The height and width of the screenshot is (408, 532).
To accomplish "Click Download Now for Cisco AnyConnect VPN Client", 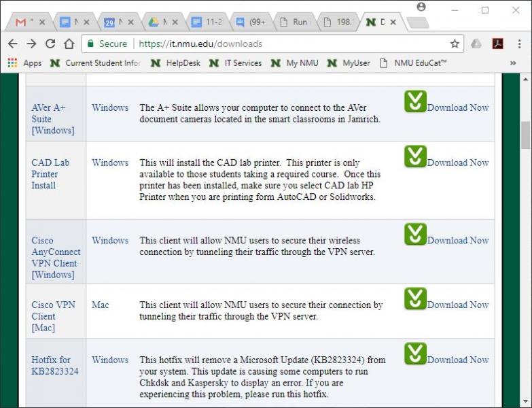I will [458, 240].
